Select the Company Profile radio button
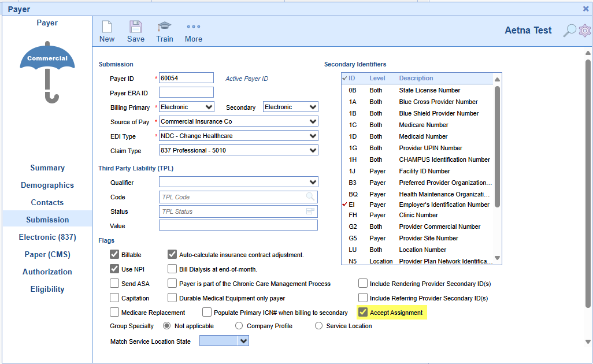 click(239, 326)
